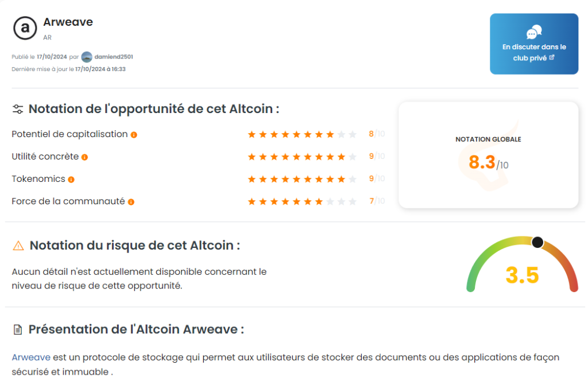588x385 pixels.
Task: Click the sliders icon beside Notation de l'opportunité
Action: [x=18, y=109]
